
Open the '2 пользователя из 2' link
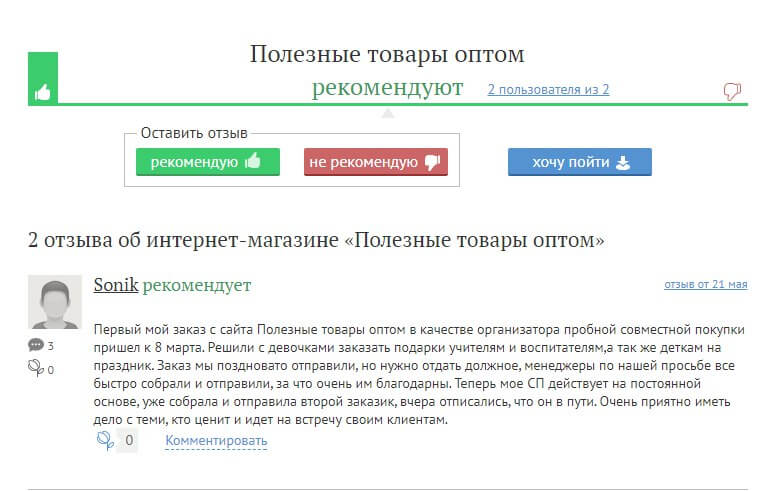[x=548, y=90]
